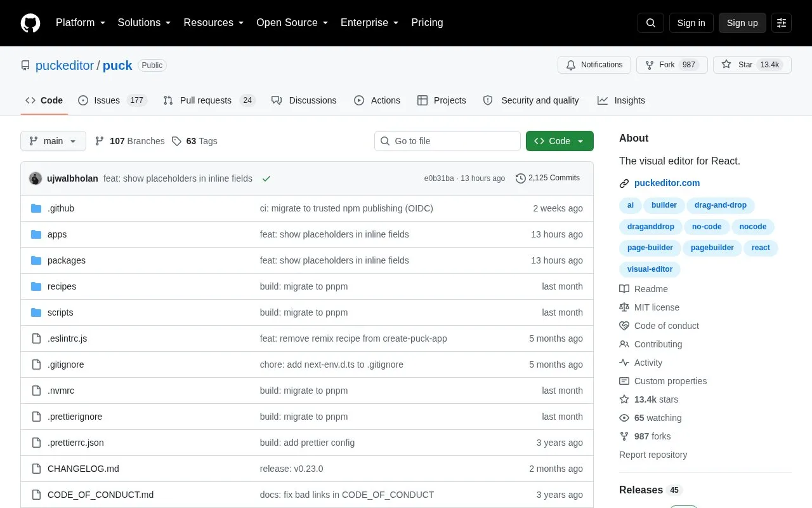Open the Pricing link

(x=427, y=23)
